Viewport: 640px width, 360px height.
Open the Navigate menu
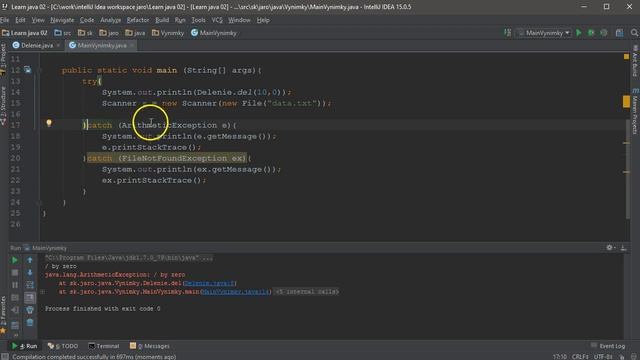point(62,20)
